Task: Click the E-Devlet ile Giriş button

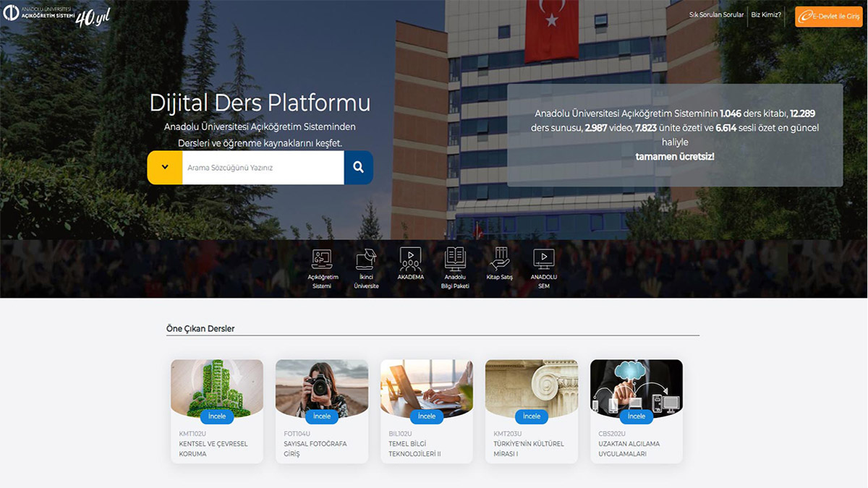Action: point(828,17)
